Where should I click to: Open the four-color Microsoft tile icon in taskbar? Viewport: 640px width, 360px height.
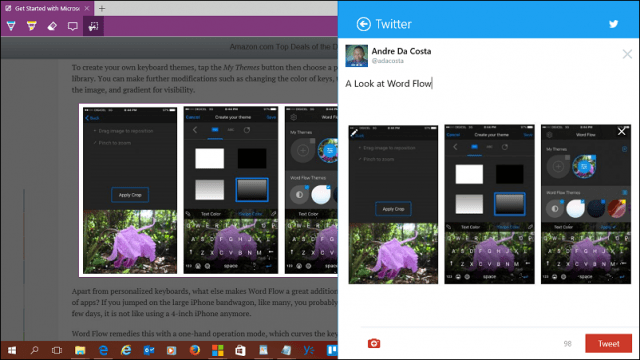click(218, 350)
